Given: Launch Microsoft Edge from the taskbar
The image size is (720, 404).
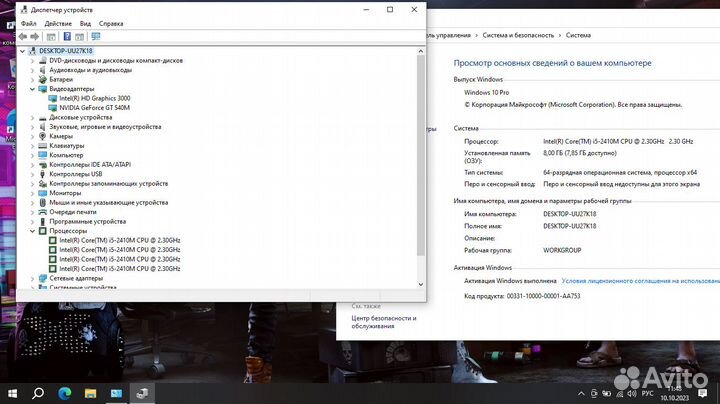Looking at the screenshot, I should [x=64, y=393].
